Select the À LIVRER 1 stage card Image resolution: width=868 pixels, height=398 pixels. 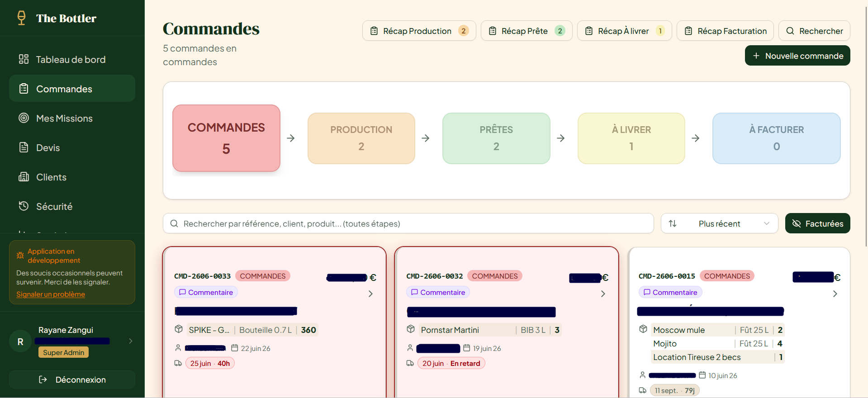(631, 138)
